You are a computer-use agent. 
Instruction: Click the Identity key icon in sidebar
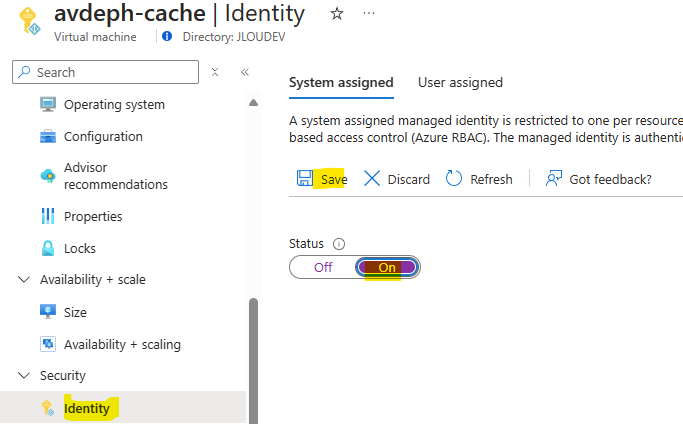[48, 408]
